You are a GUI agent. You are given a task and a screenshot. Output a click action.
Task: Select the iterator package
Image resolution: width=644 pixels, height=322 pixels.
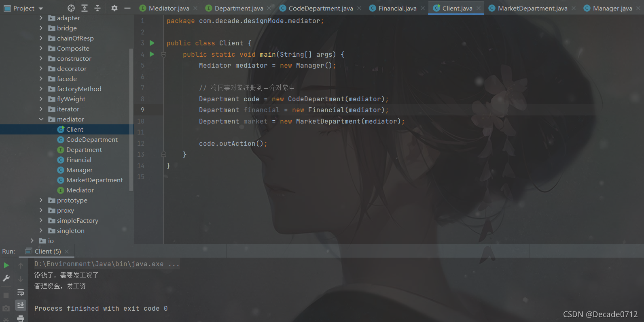point(68,109)
